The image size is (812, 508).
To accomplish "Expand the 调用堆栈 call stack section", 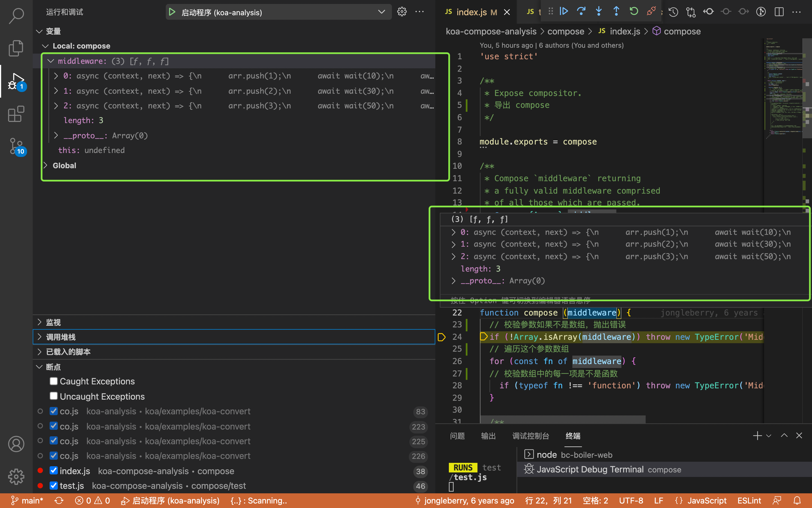I will [x=39, y=337].
